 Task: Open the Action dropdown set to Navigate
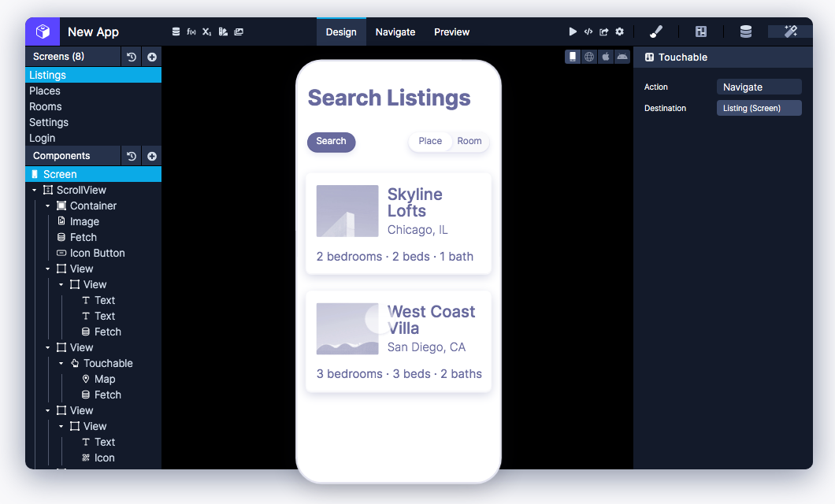[x=759, y=87]
